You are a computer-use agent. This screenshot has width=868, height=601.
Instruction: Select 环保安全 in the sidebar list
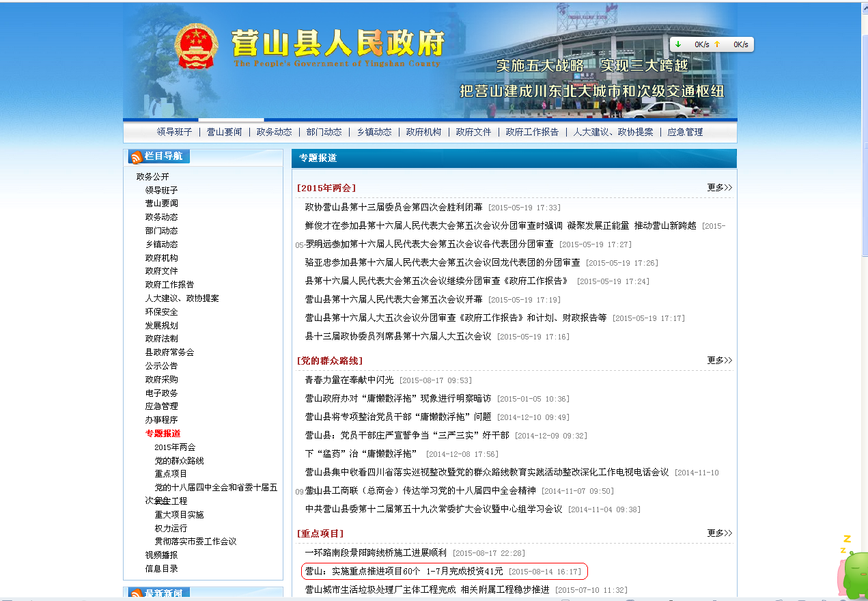tap(161, 312)
